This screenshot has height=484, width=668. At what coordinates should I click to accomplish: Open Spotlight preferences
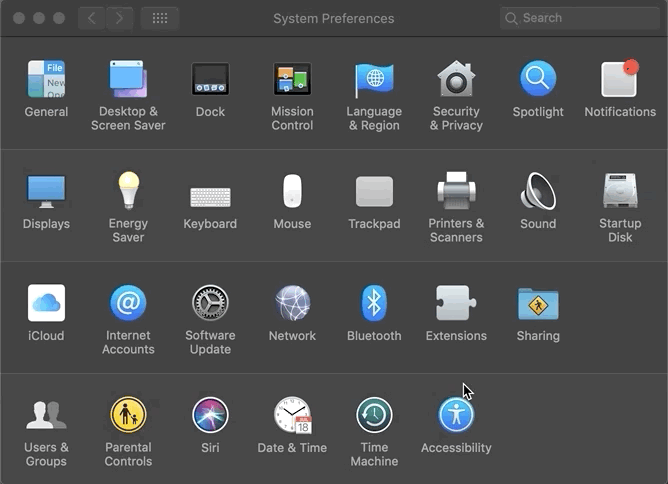(x=538, y=80)
